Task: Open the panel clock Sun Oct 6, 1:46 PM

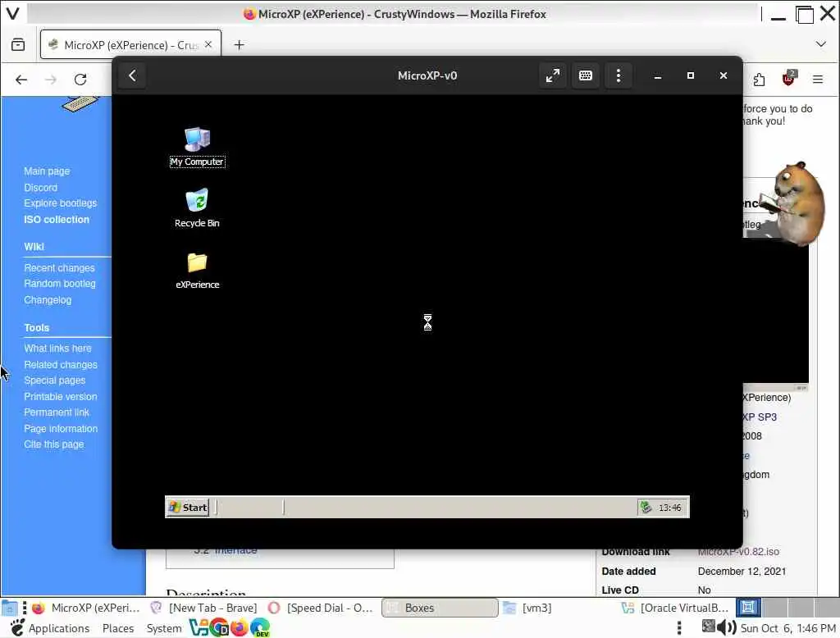Action: coord(788,628)
